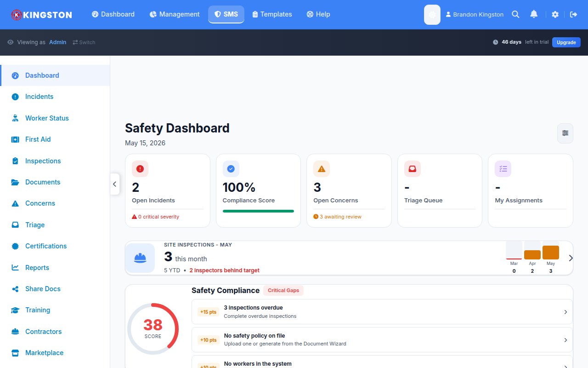Click the blue Compliance Score check icon
This screenshot has width=588, height=368.
point(231,169)
